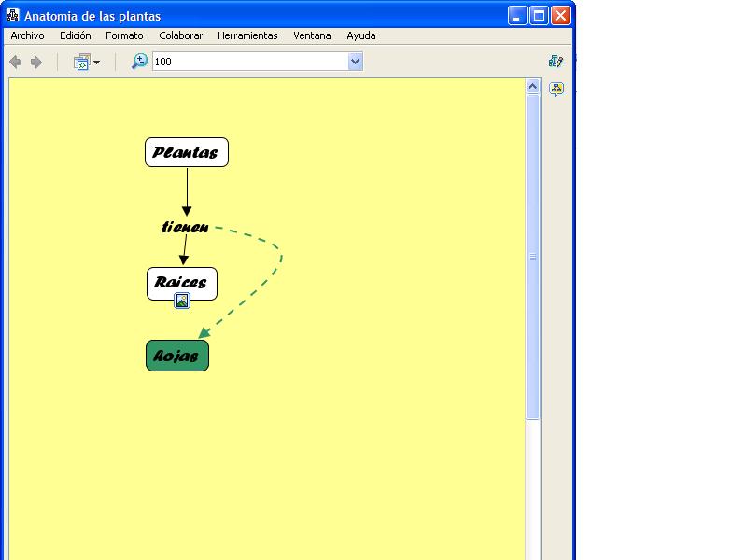Select the green Hojas concept node
This screenshot has width=747, height=560.
(x=177, y=356)
